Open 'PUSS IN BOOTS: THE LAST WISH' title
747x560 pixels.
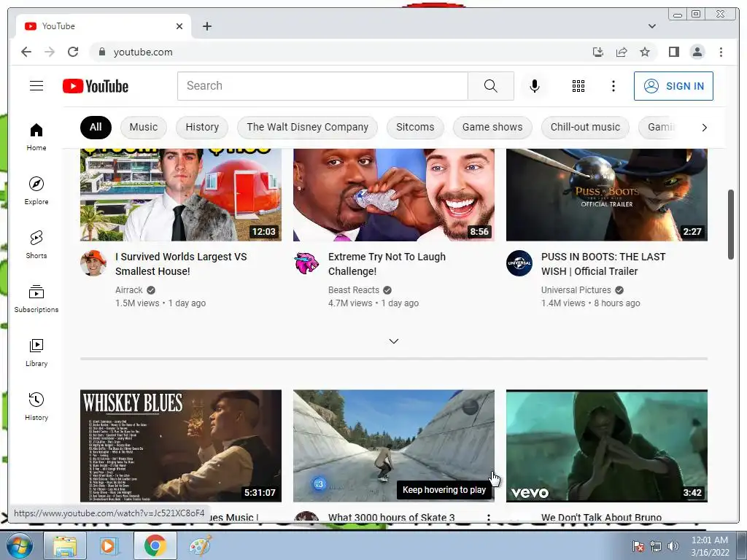603,264
